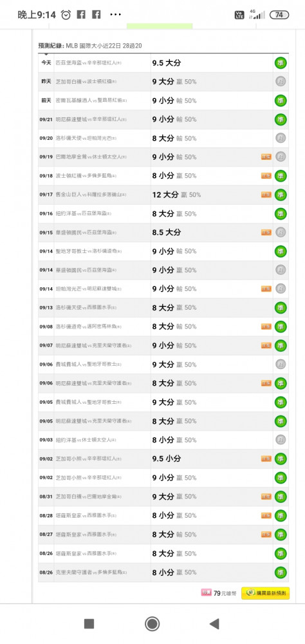Tap the 預測紀錄 MLB header text
The width and height of the screenshot is (305, 644).
(90, 46)
